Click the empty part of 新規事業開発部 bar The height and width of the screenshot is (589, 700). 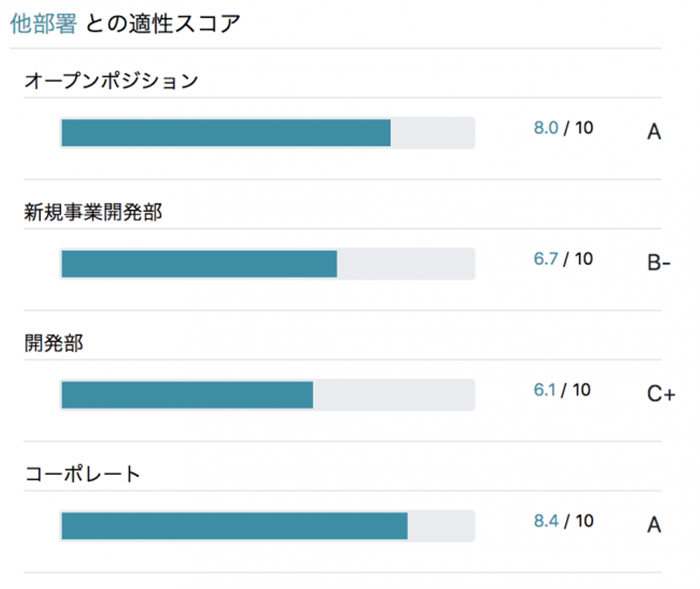click(x=405, y=264)
